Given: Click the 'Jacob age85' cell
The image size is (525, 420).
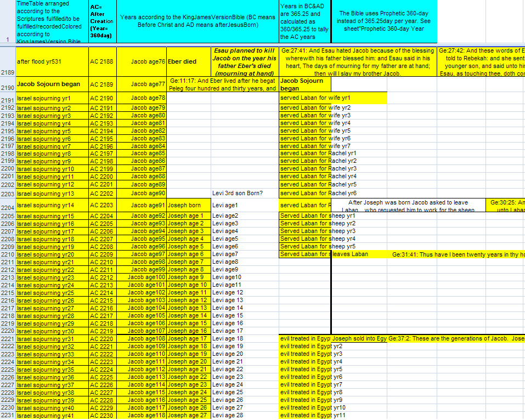Looking at the screenshot, I should (x=142, y=154).
